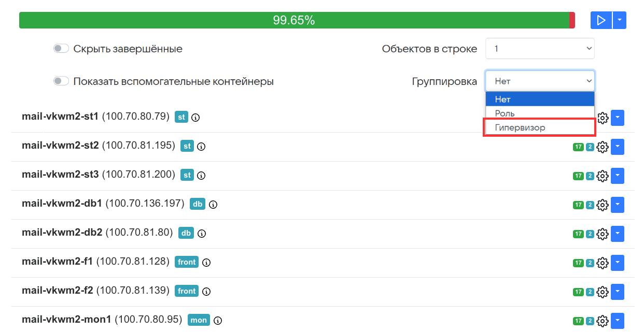This screenshot has width=644, height=332.
Task: Show info for mail-vkwm2-st1
Action: tap(195, 118)
